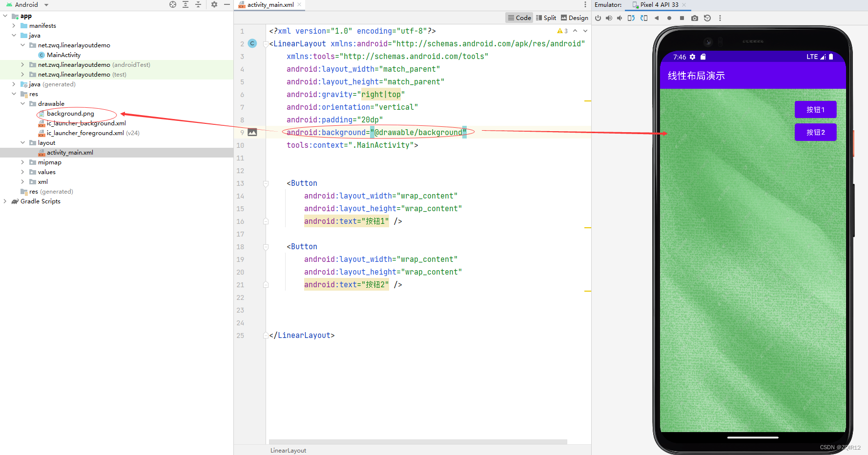868x455 pixels.
Task: Collapse the drawable folder
Action: pos(22,103)
